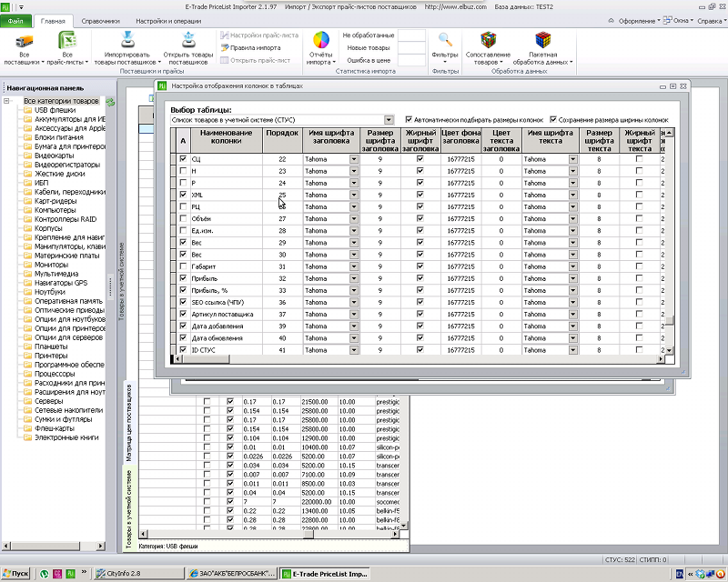This screenshot has height=582, width=728.
Task: Open "Все прайс-листы" Excel icon
Action: tap(67, 40)
